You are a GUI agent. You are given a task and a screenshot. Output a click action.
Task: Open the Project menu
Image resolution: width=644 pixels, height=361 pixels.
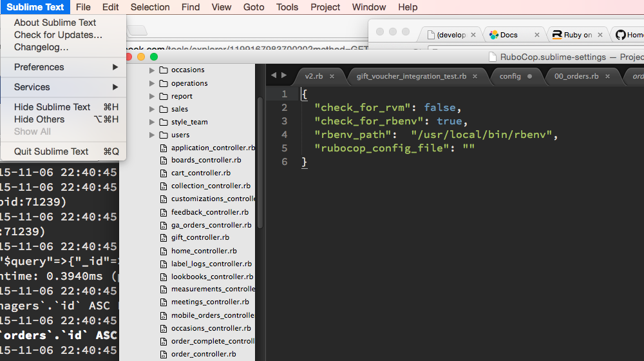pyautogui.click(x=325, y=7)
